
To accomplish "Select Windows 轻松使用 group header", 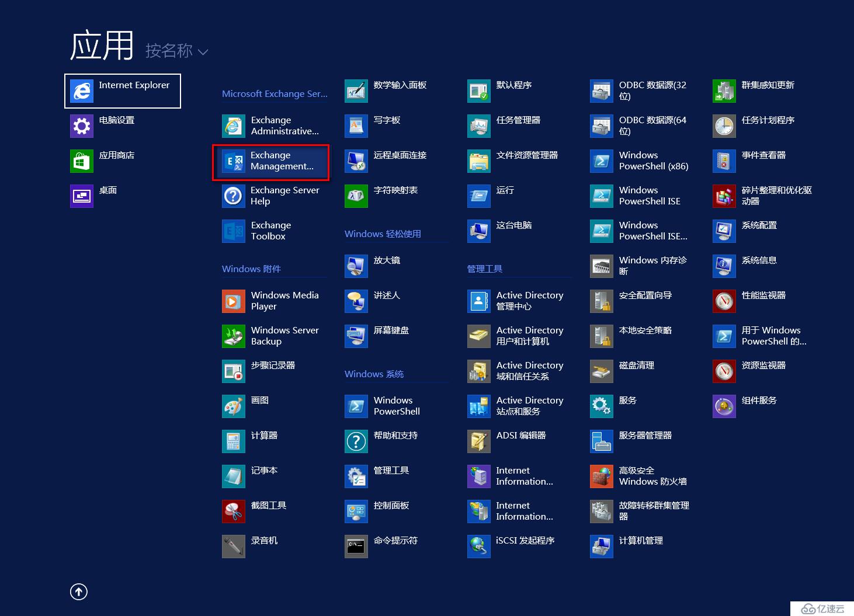I will 383,234.
